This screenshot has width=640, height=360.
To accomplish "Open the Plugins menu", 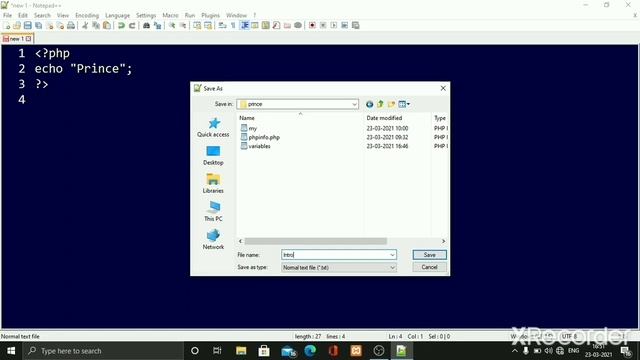I will [x=210, y=15].
